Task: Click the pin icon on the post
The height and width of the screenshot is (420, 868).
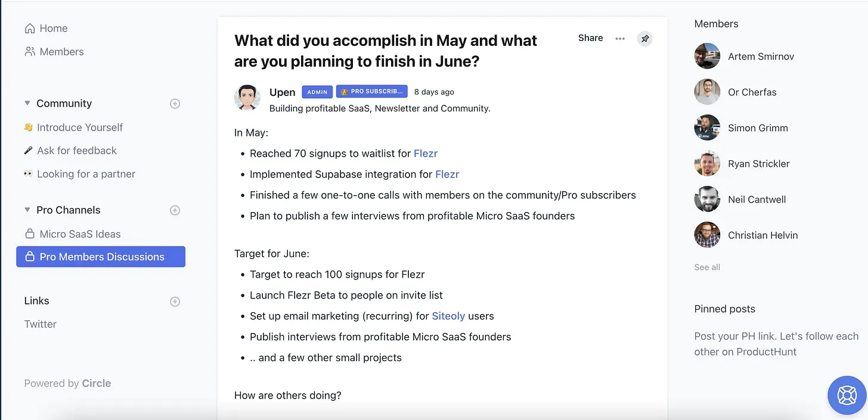Action: 644,39
